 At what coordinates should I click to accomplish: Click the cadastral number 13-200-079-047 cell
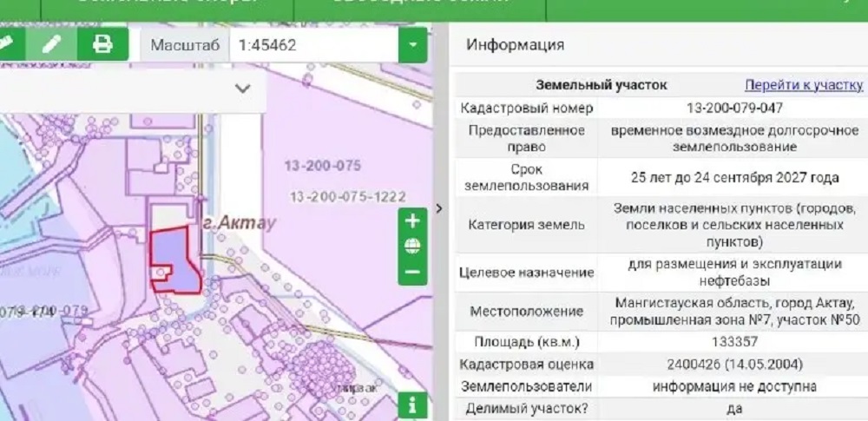point(734,109)
